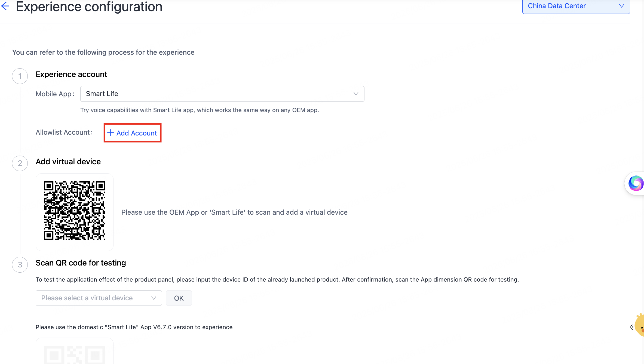
Task: Open the China Data Center dropdown
Action: (x=576, y=6)
